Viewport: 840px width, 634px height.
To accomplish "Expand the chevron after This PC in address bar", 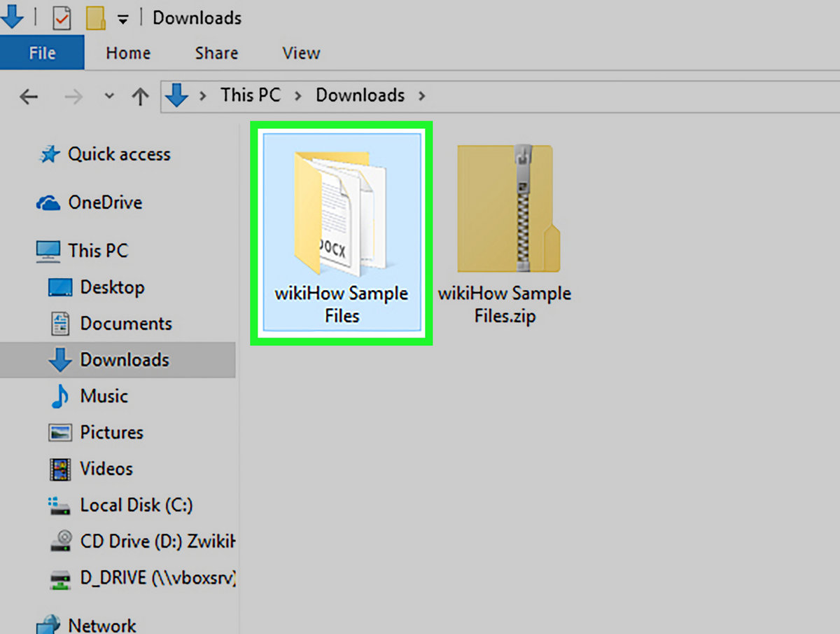I will [298, 96].
